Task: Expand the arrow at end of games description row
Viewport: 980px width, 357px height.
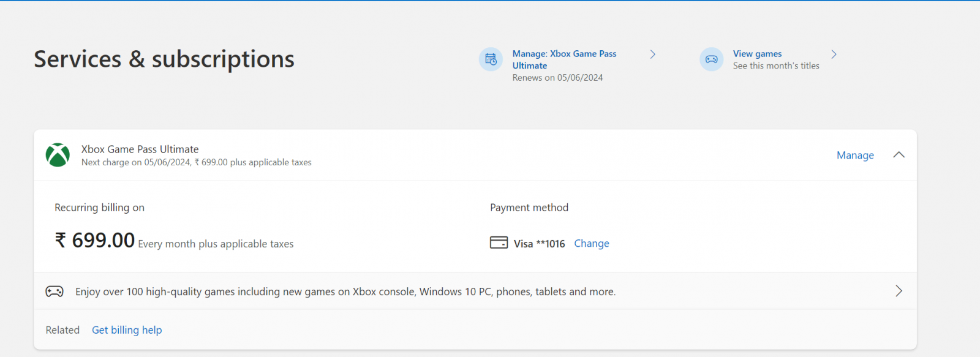Action: click(899, 291)
